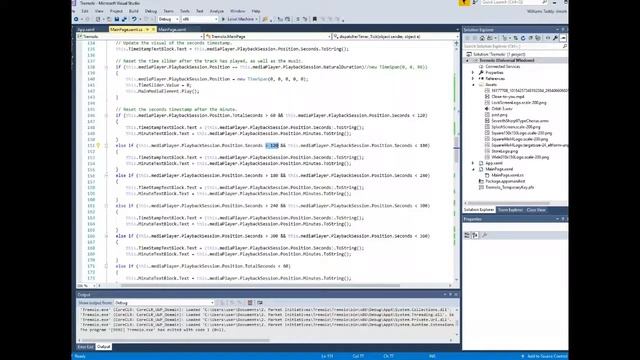640x360 pixels.
Task: Click the bookmark icon in the toolbar
Action: (x=315, y=19)
